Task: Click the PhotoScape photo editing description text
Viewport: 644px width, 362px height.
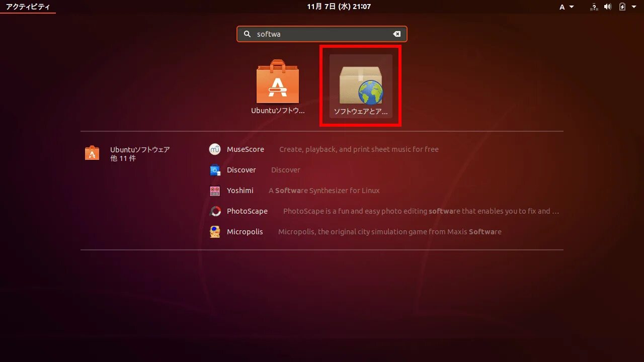Action: click(x=421, y=211)
